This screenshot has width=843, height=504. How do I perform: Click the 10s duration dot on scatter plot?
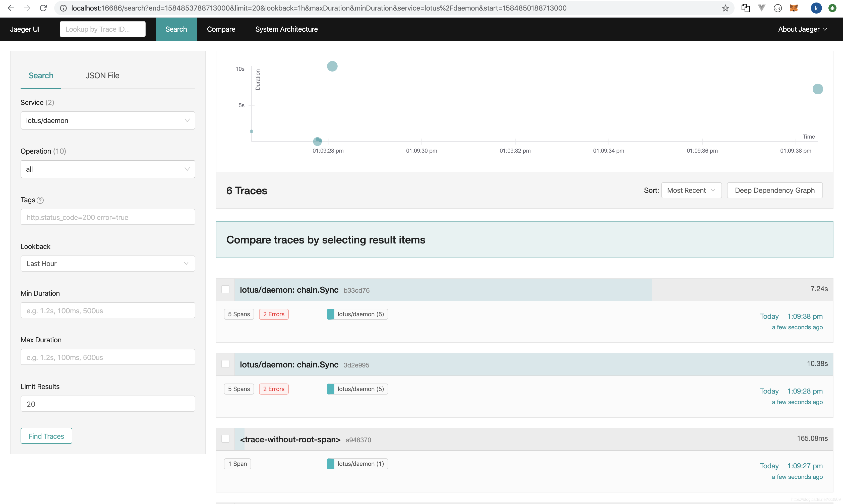332,66
